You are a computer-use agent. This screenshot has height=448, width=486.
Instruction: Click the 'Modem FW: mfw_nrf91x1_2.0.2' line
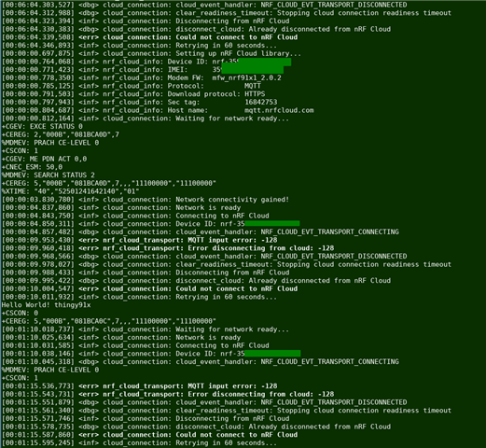click(x=142, y=77)
